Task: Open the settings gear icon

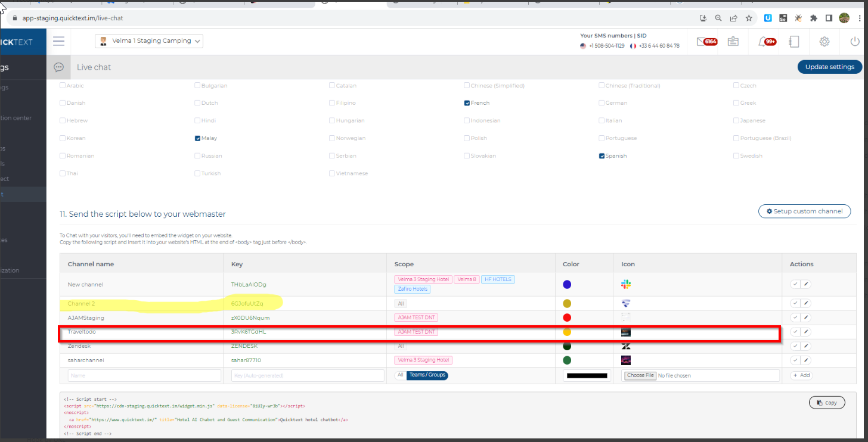Action: 824,42
